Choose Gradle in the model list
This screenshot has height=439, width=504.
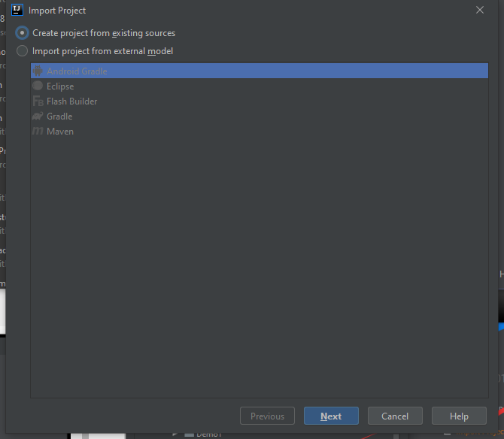260,116
